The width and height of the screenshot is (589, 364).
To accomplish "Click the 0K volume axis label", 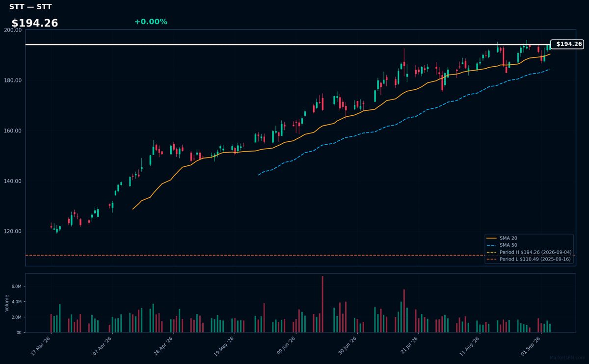I will [19, 333].
